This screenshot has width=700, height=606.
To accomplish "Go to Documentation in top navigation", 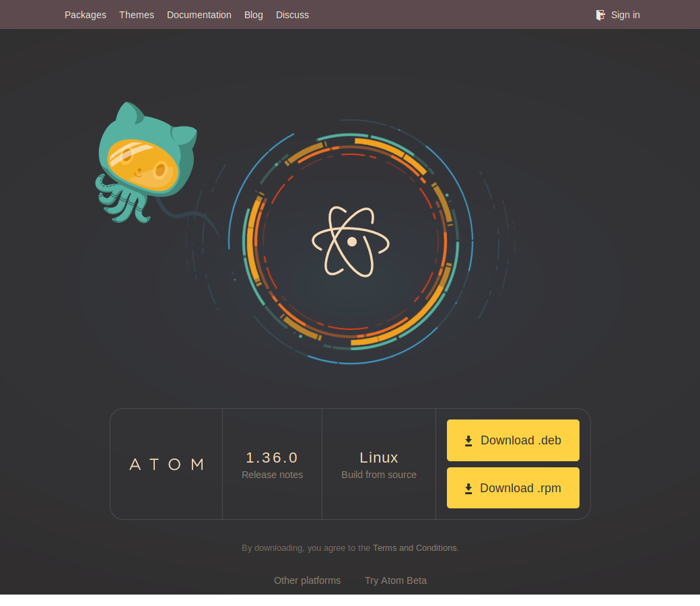I will tap(199, 15).
